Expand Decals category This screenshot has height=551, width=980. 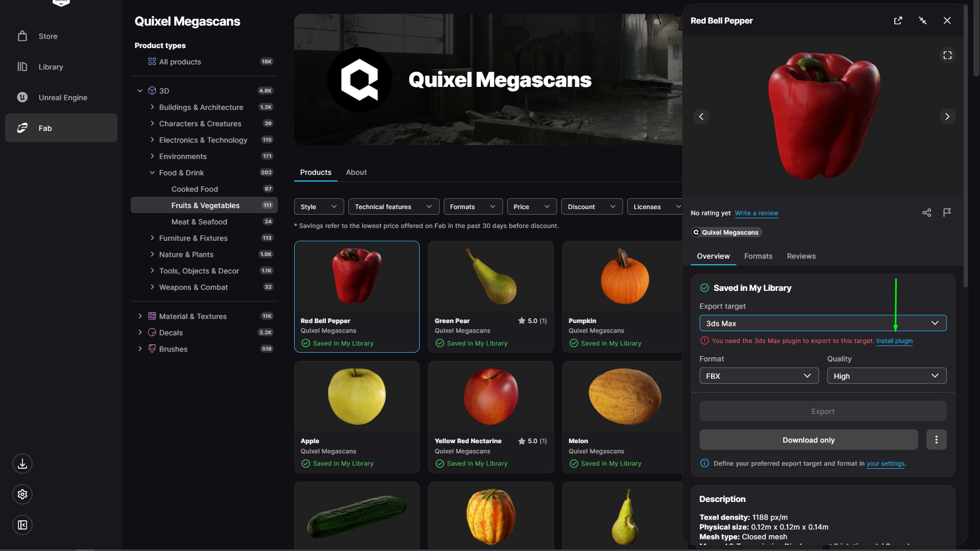140,333
